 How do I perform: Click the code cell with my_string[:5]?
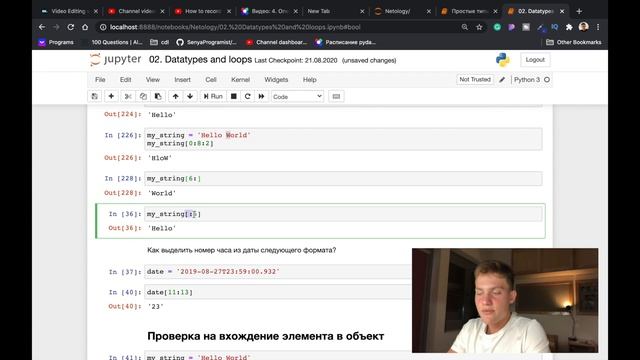343,214
